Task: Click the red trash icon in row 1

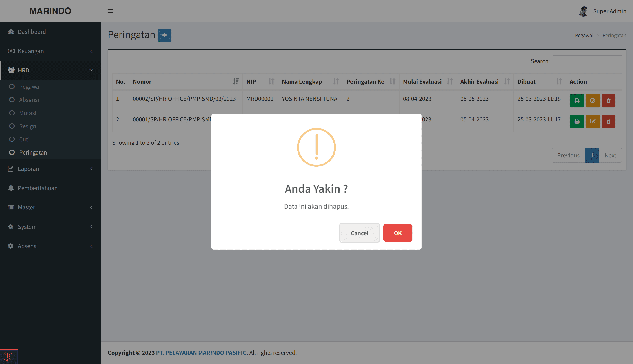Action: pyautogui.click(x=608, y=101)
